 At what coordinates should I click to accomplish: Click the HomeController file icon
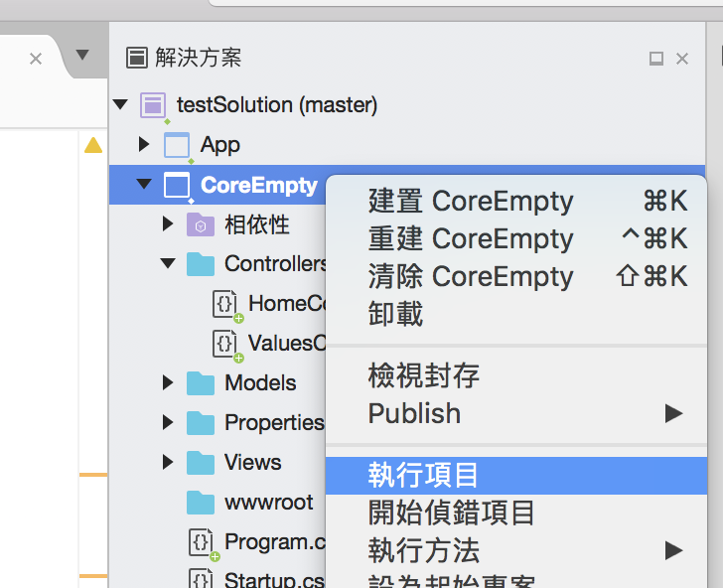click(224, 304)
